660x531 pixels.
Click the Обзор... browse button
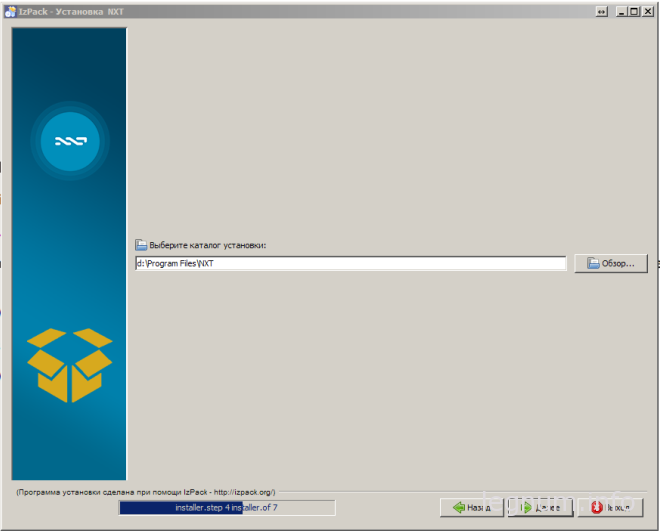click(x=611, y=263)
